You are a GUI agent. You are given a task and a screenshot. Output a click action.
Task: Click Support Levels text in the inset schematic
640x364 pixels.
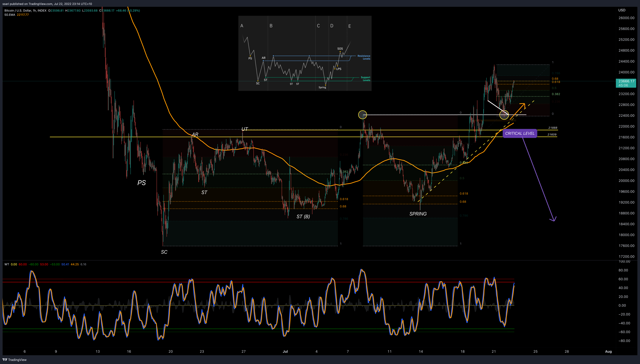click(365, 79)
